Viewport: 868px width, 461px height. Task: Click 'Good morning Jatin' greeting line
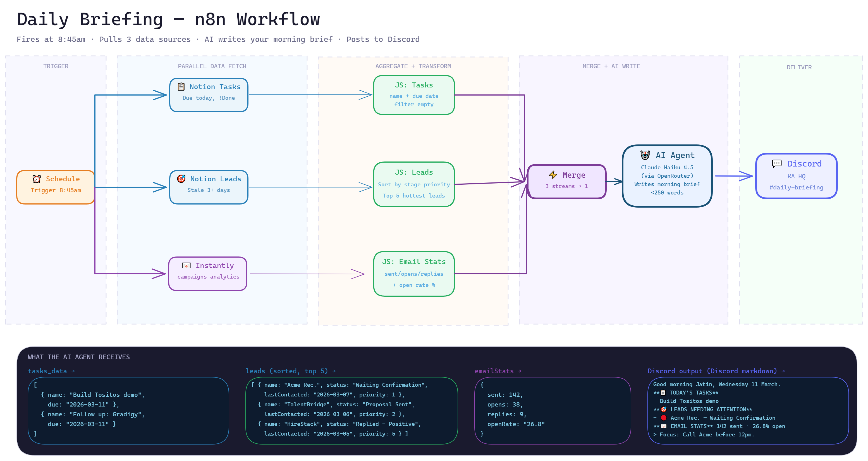[x=716, y=384]
